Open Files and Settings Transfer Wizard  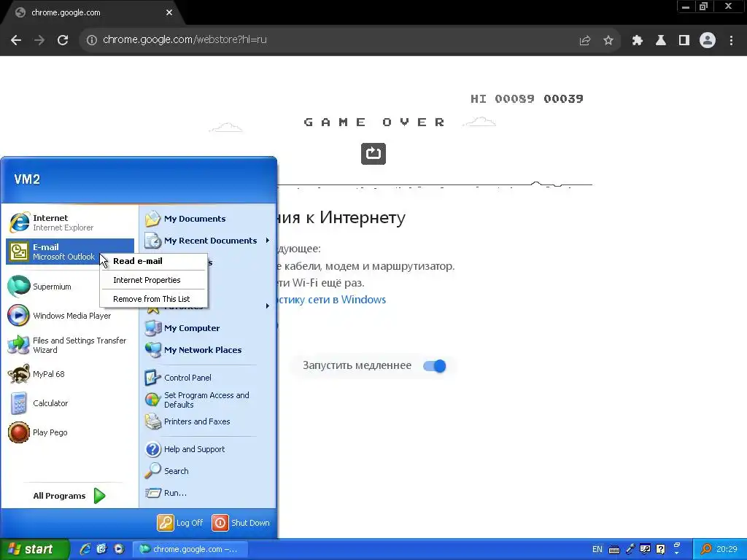[70, 345]
